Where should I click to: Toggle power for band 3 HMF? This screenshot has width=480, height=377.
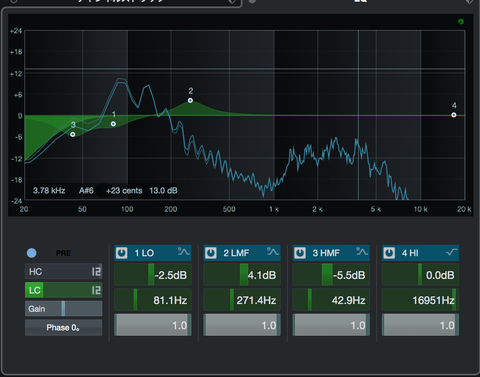[x=300, y=253]
